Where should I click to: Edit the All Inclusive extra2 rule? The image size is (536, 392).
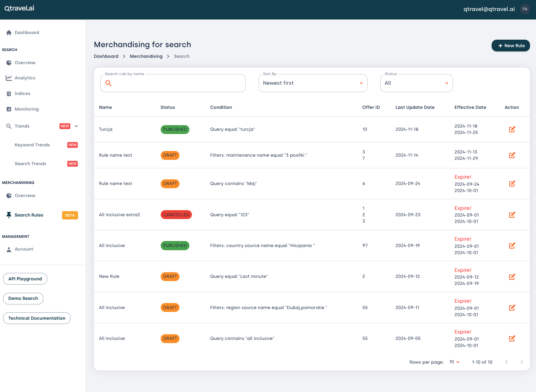point(512,215)
